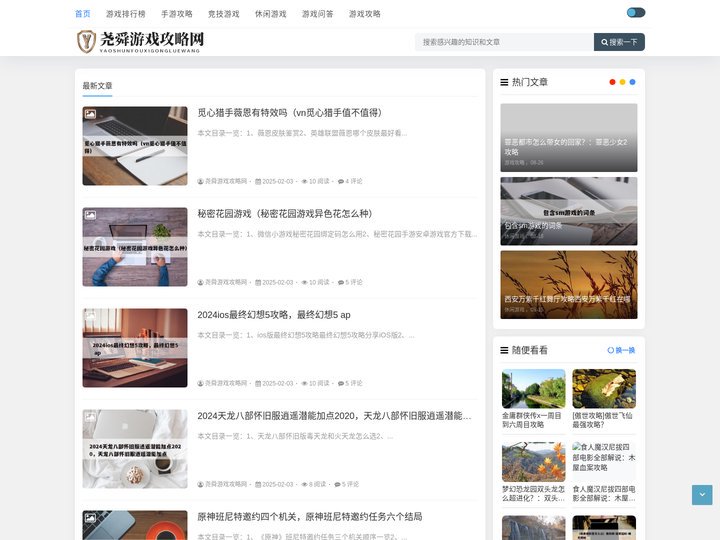Click the eye icon under 天龙八部怀旧服 article
The width and height of the screenshot is (720, 540).
click(304, 484)
